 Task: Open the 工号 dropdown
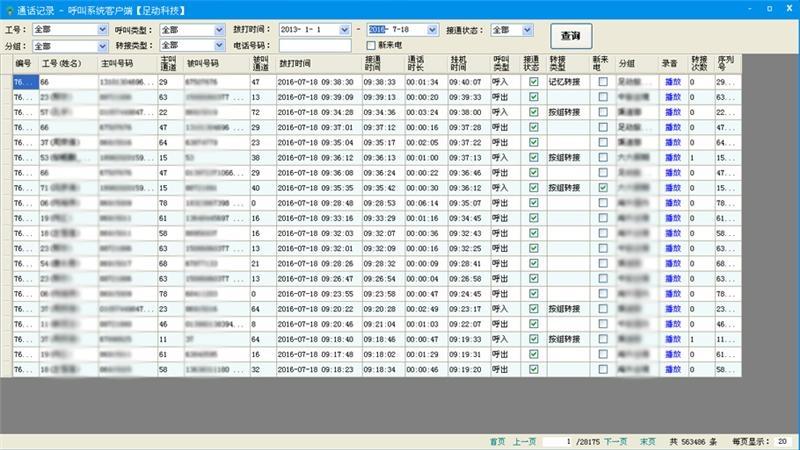pyautogui.click(x=103, y=30)
